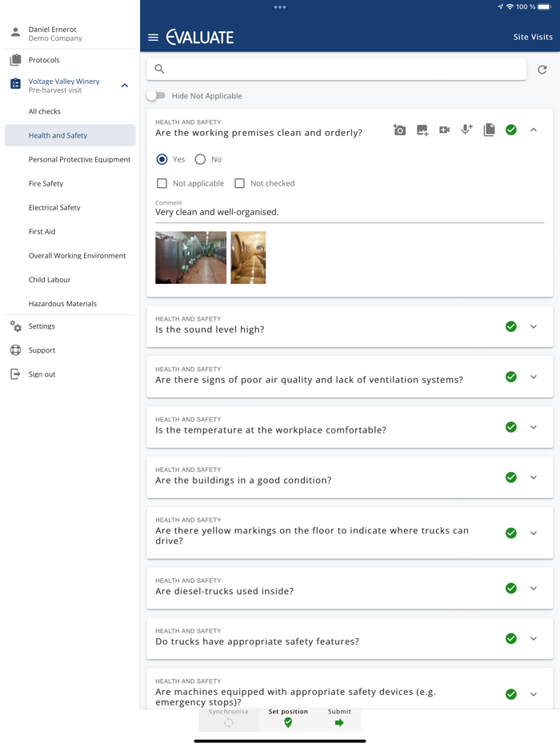Viewport: 560px width, 747px height.
Task: Enable the Hide Not Applicable toggle
Action: pyautogui.click(x=157, y=94)
